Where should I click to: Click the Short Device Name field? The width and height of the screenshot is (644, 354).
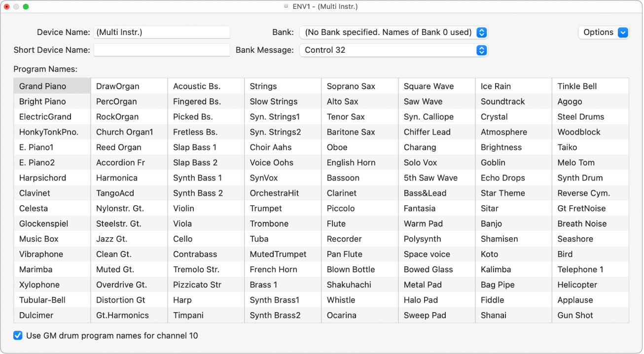coord(162,50)
